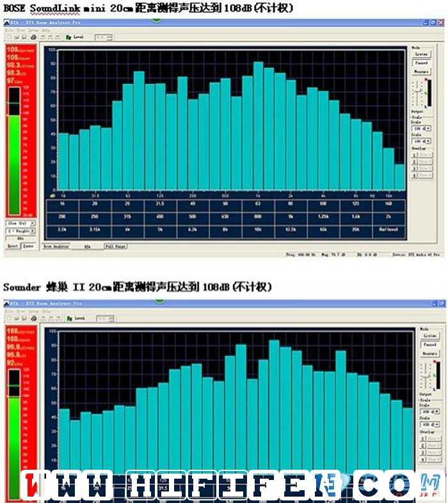Click Print icon in upper window toolbar

[33, 37]
